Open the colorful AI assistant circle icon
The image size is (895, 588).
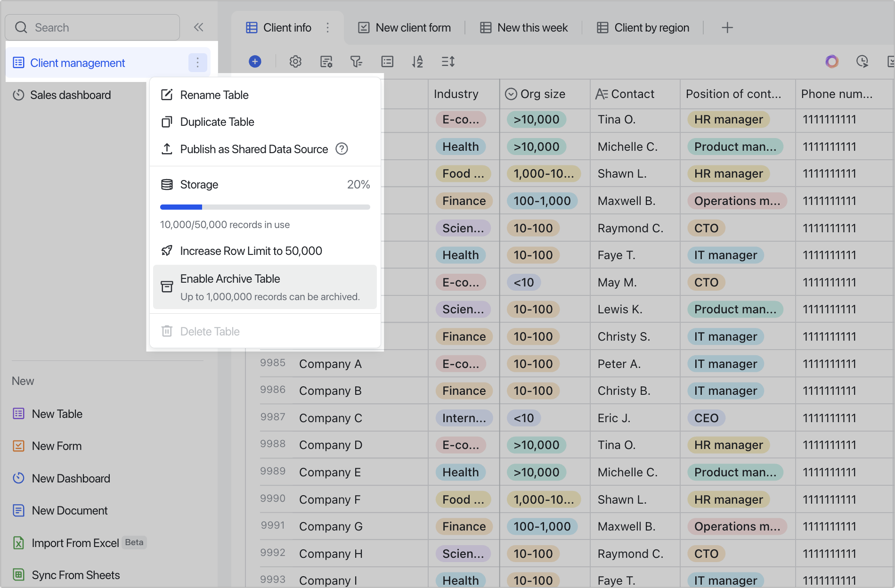[832, 61]
